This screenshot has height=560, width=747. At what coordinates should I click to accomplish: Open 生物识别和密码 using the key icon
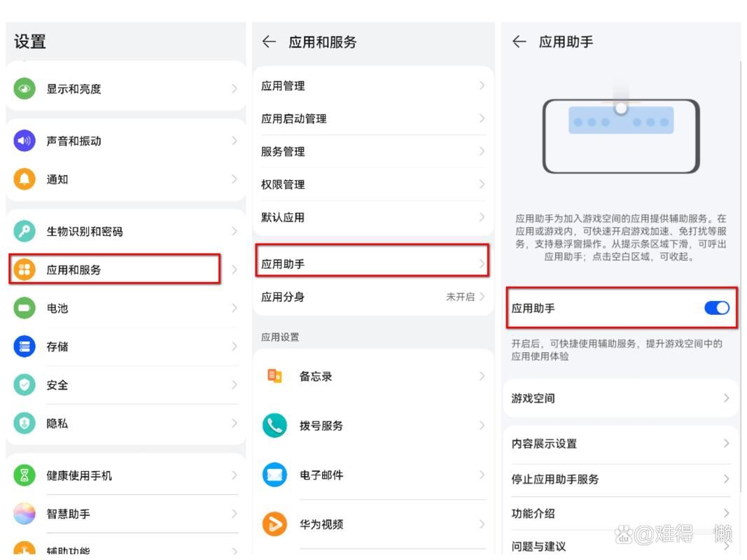point(25,231)
